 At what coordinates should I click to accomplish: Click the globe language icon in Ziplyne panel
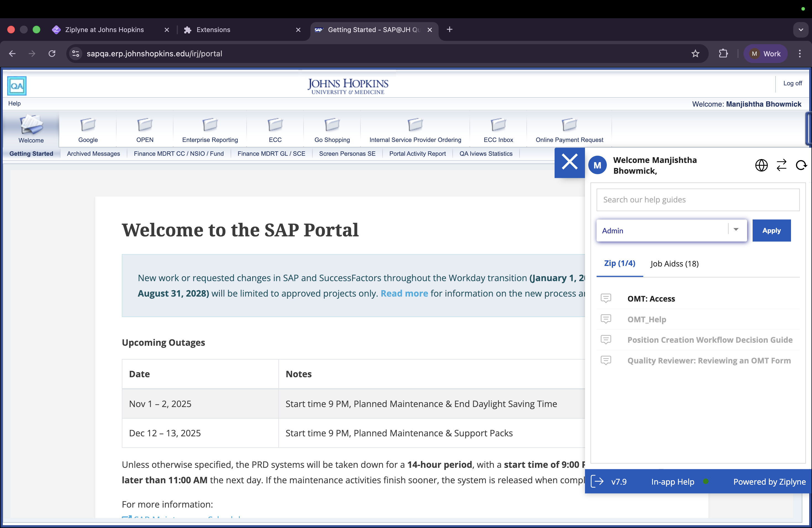point(761,165)
